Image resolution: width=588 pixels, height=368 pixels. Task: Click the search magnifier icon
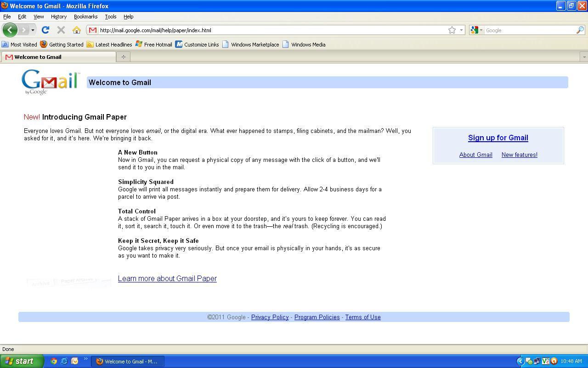[x=580, y=30]
